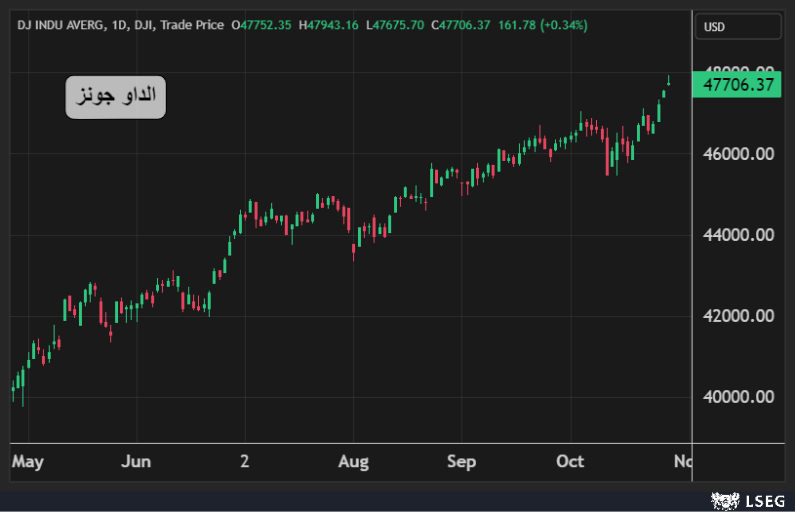Select the Aug marker on time axis
795x512 pixels.
[353, 461]
